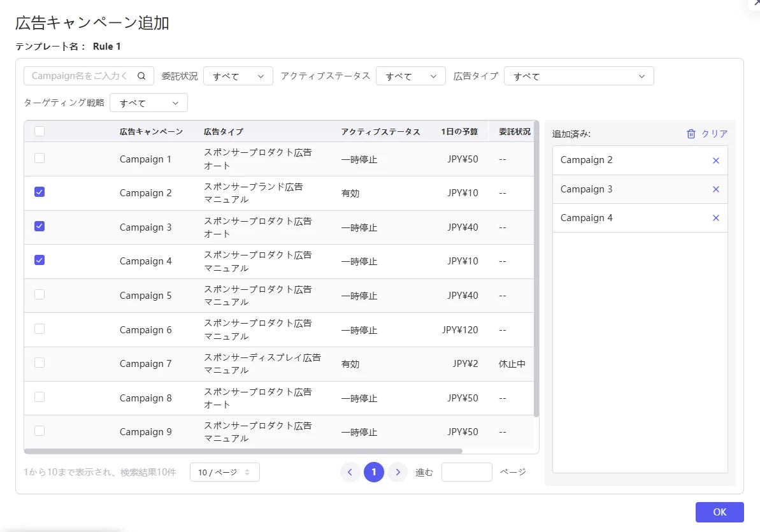Click the 1日の予算 column header
760x532 pixels.
click(x=459, y=131)
